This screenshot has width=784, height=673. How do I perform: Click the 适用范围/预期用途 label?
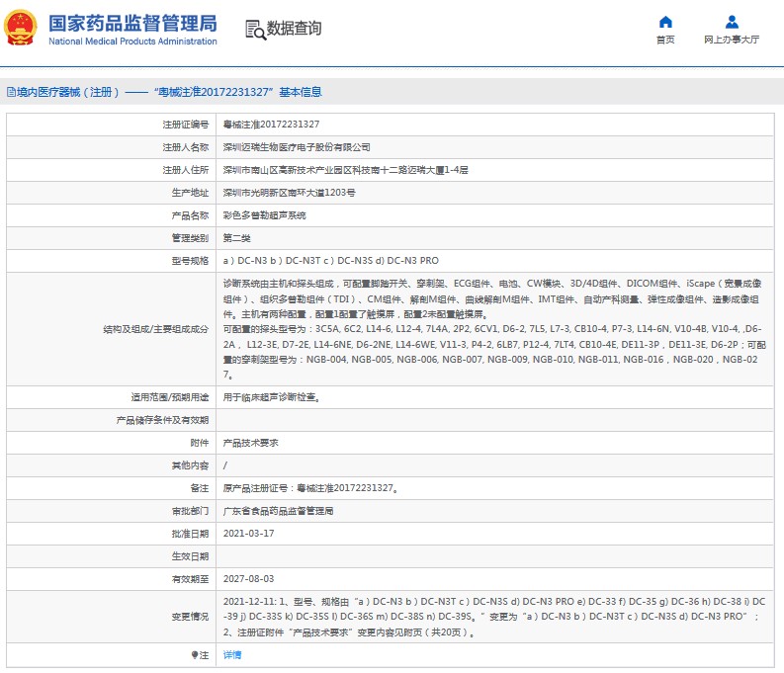[x=170, y=397]
